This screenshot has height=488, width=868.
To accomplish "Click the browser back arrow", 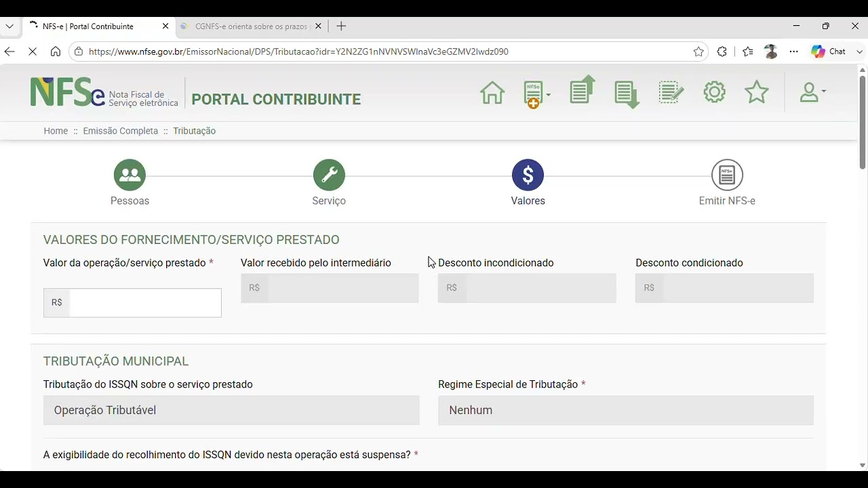I will point(9,52).
